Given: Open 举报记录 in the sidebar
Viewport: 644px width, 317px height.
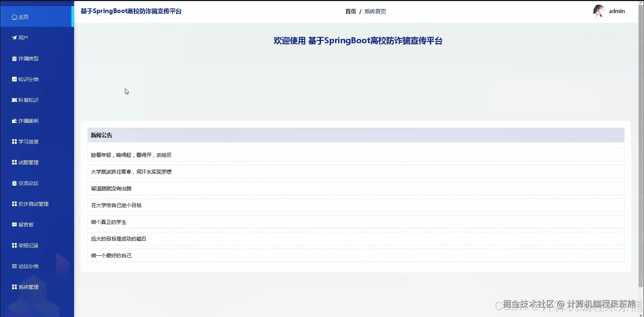Looking at the screenshot, I should pos(37,245).
